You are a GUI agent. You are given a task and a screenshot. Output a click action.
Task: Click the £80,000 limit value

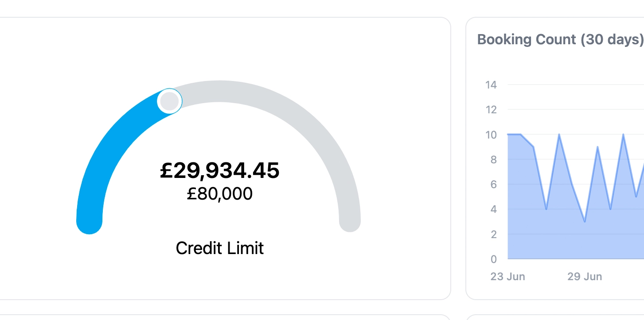[x=220, y=194]
